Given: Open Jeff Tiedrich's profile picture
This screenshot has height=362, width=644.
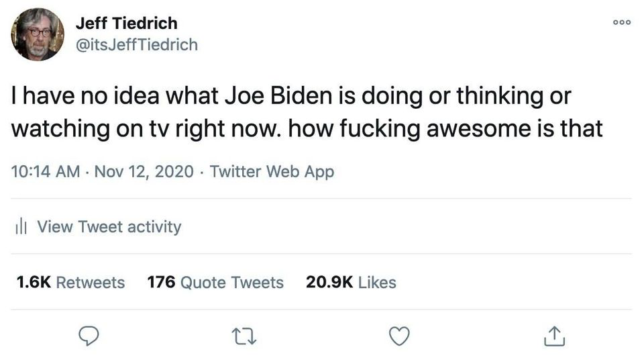Looking at the screenshot, I should (x=38, y=34).
